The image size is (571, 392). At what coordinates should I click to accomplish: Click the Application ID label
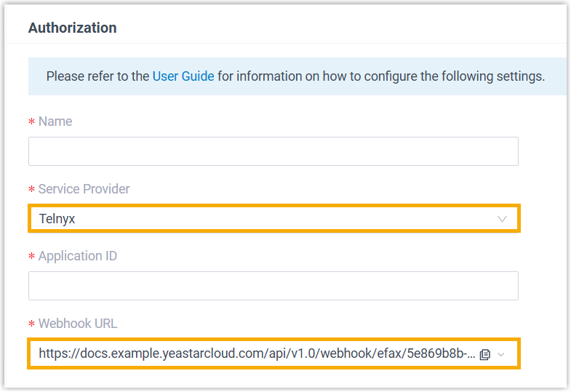(77, 256)
